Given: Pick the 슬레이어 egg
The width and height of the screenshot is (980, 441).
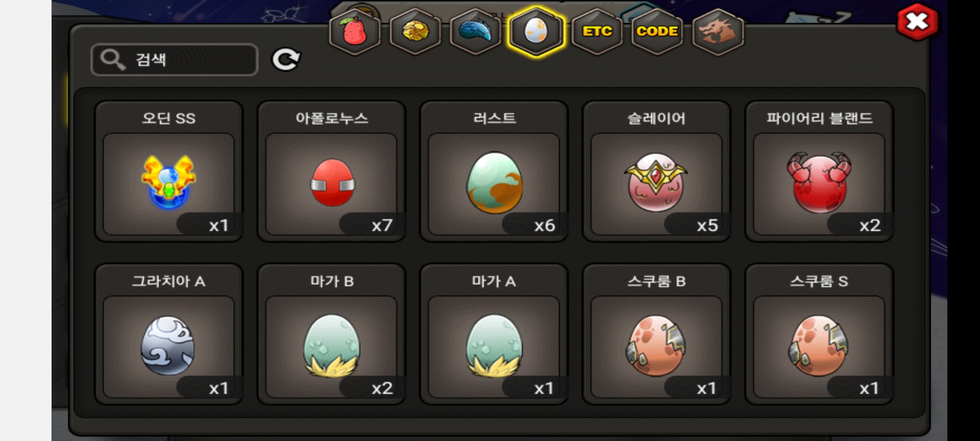Looking at the screenshot, I should pyautogui.click(x=657, y=171).
